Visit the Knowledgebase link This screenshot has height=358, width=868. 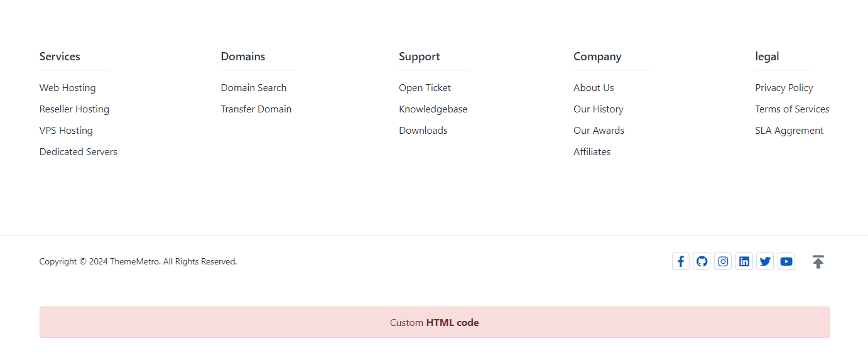[x=433, y=109]
